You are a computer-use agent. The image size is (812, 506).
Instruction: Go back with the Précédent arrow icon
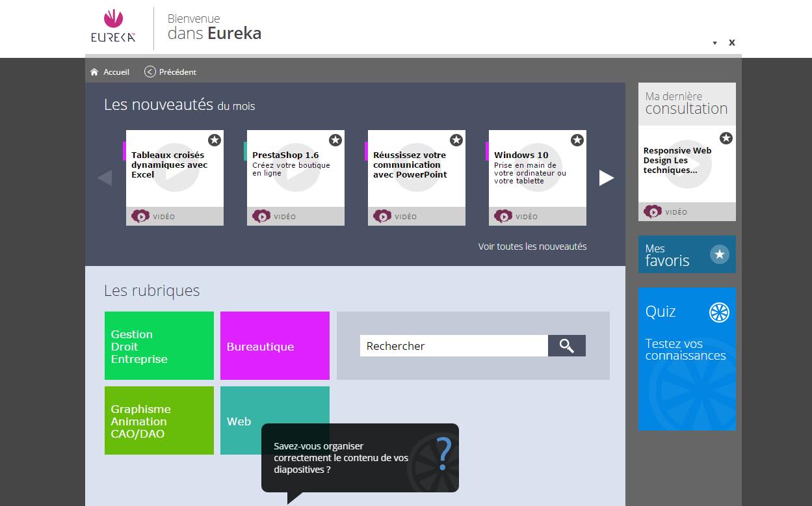(150, 72)
